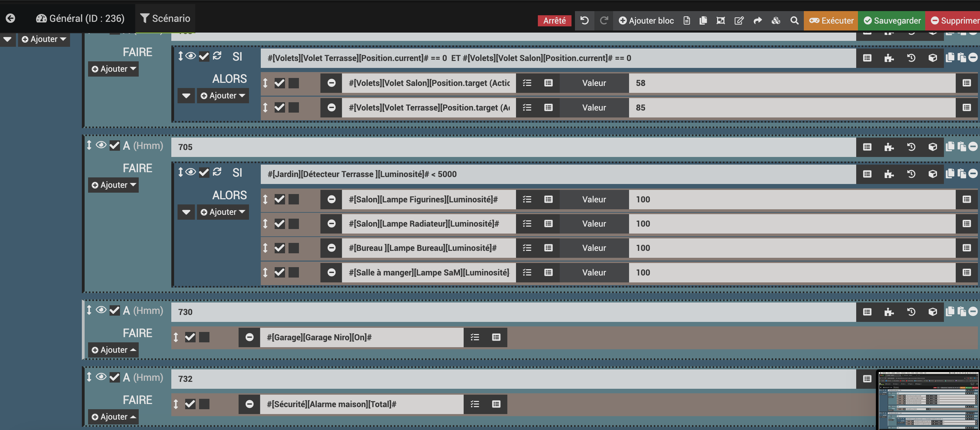Open the log file icon in toolbar
This screenshot has width=980, height=430.
686,20
